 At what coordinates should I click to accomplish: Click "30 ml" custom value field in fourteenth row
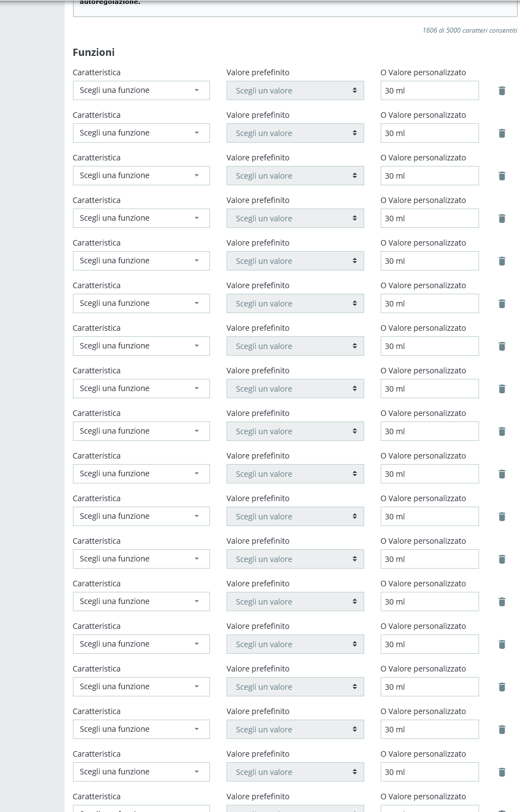pos(429,644)
